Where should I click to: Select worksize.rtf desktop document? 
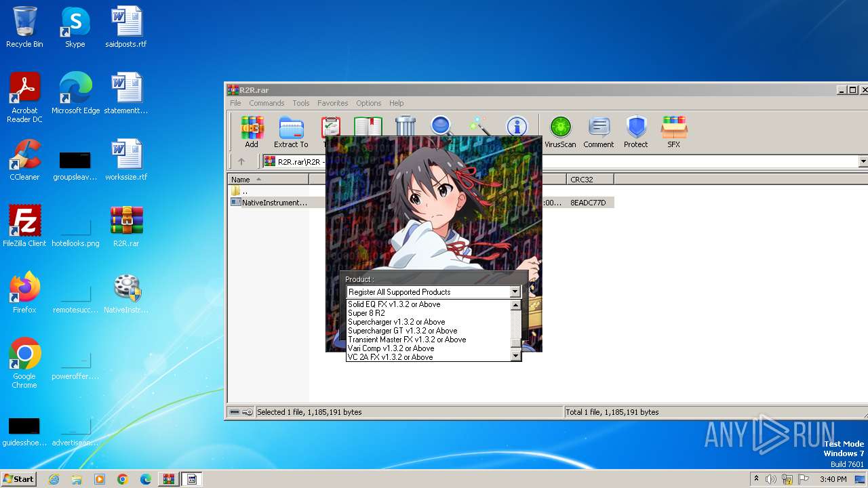click(x=126, y=159)
